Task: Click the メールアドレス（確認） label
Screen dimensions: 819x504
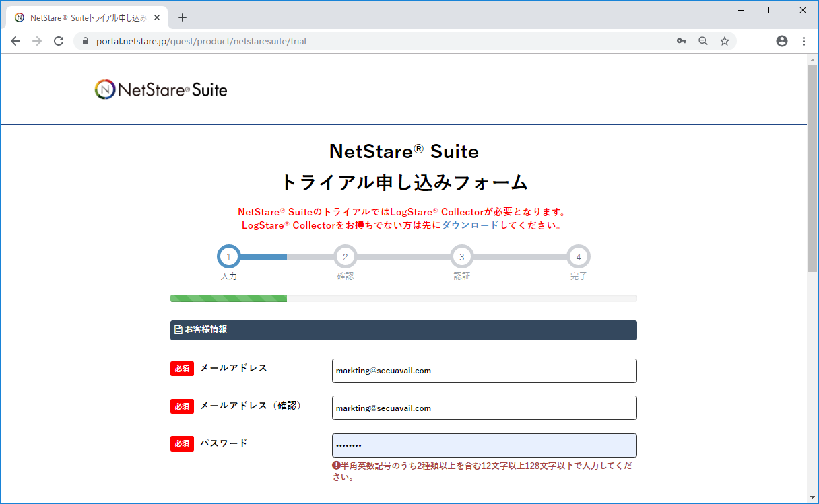Action: pyautogui.click(x=251, y=406)
